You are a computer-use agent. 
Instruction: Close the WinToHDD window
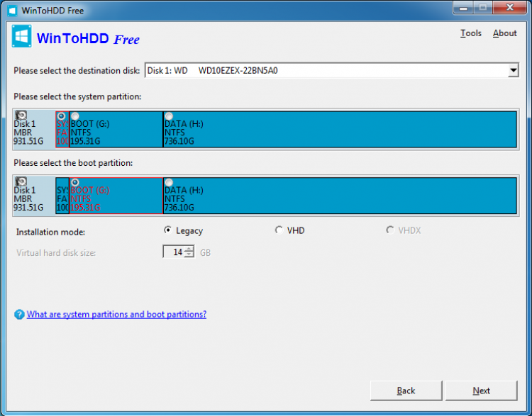509,8
